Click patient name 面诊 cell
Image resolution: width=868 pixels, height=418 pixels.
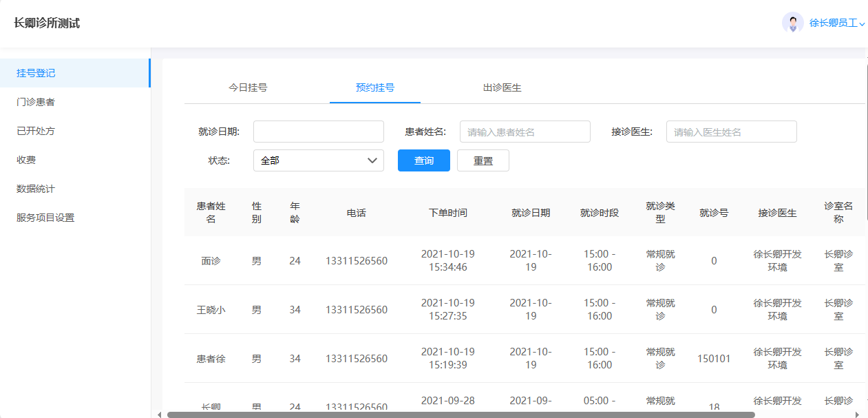pyautogui.click(x=211, y=261)
